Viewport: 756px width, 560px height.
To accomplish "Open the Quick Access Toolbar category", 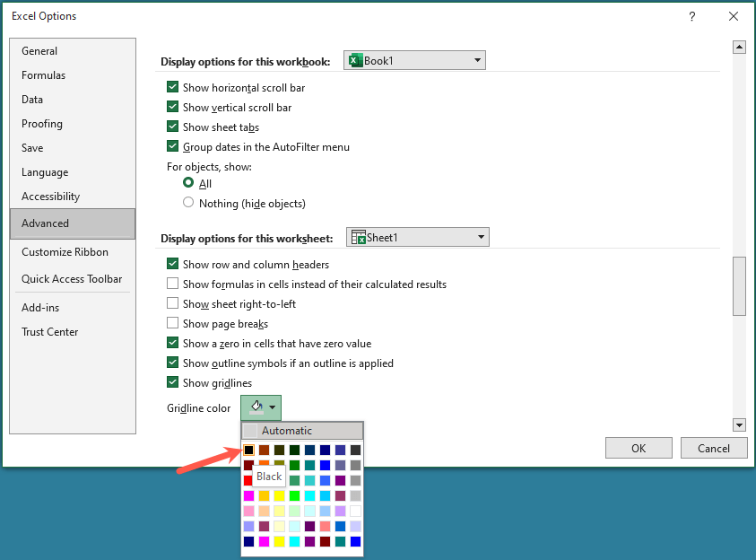I will point(72,279).
